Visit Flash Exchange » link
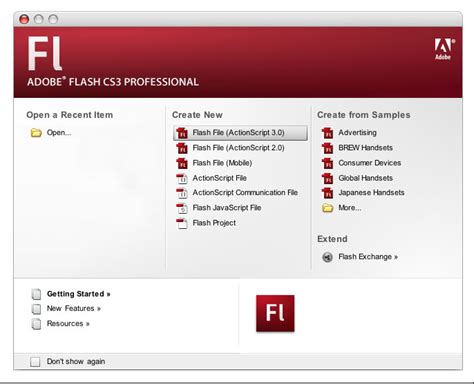The width and height of the screenshot is (474, 384). (x=368, y=257)
